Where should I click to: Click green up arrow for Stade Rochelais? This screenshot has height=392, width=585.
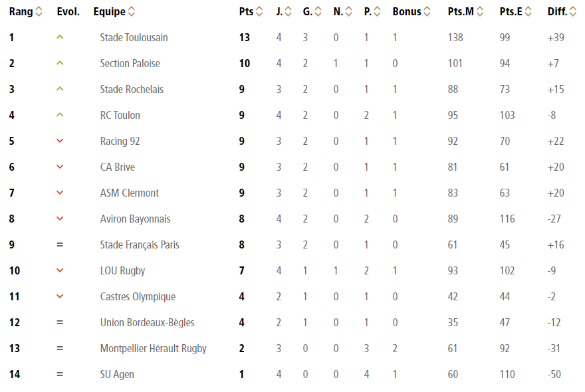pyautogui.click(x=60, y=89)
